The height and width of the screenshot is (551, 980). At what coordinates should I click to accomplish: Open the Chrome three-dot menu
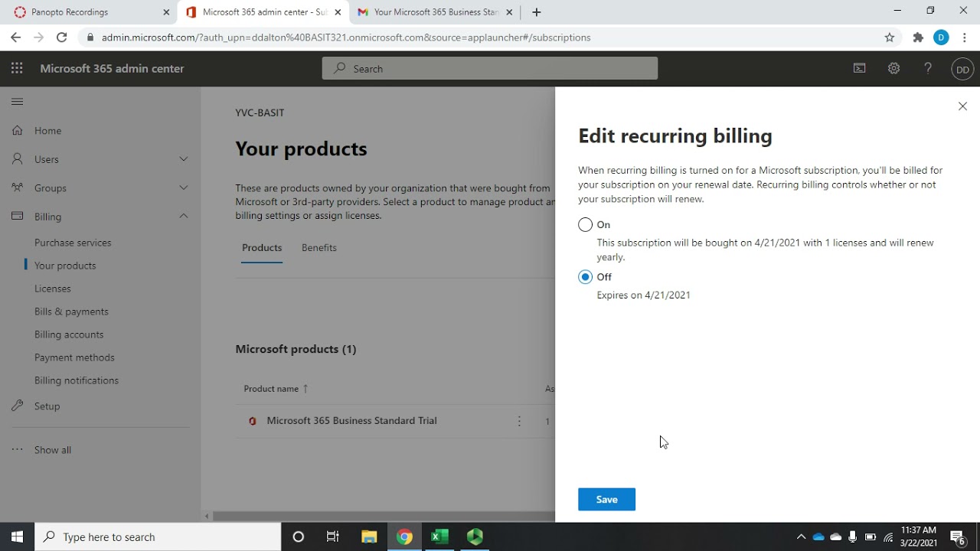[x=964, y=37]
